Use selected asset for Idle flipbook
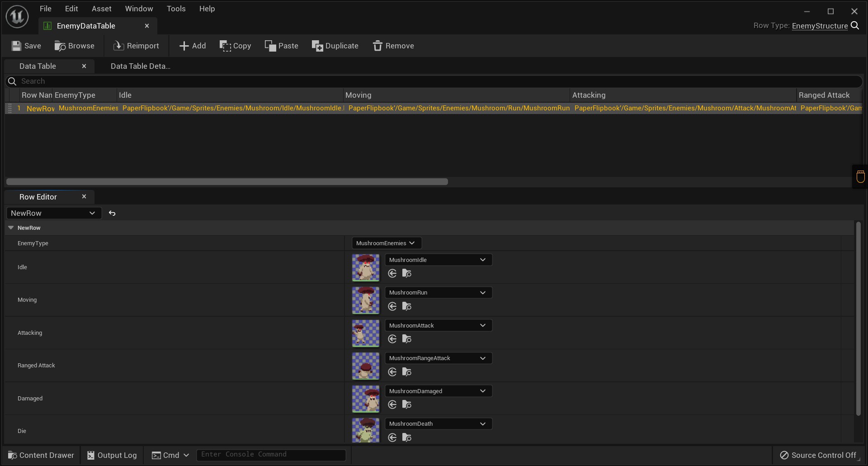 (x=392, y=273)
